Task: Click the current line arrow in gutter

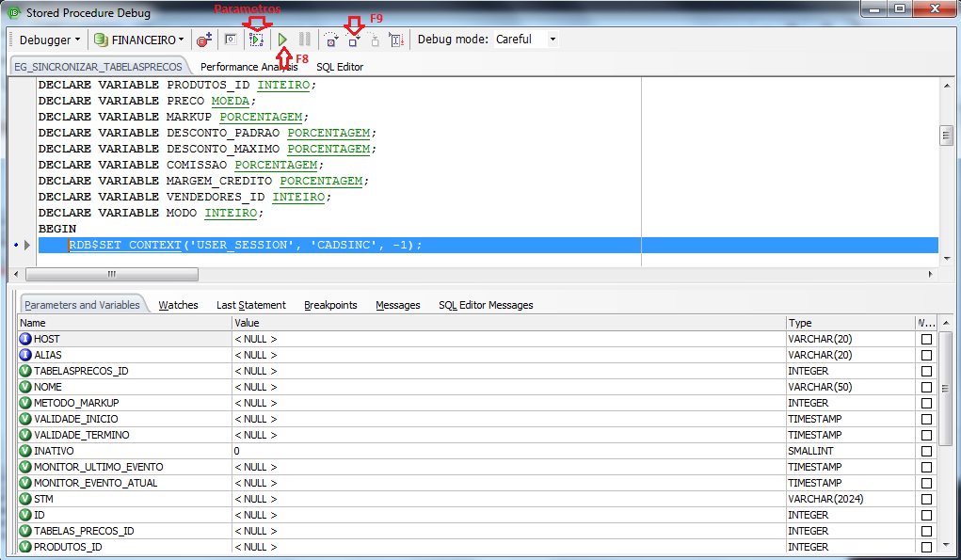Action: (x=27, y=245)
